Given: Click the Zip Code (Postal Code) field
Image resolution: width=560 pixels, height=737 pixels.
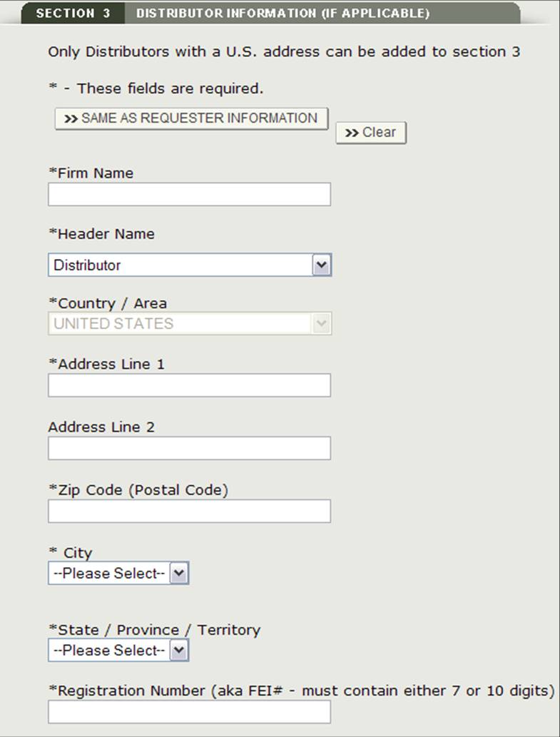Looking at the screenshot, I should point(189,511).
